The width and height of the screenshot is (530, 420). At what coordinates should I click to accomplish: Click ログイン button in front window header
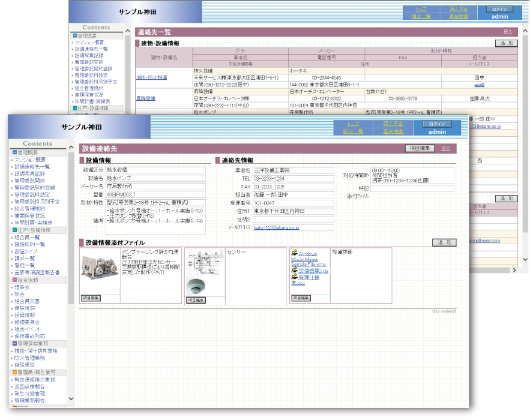[438, 124]
